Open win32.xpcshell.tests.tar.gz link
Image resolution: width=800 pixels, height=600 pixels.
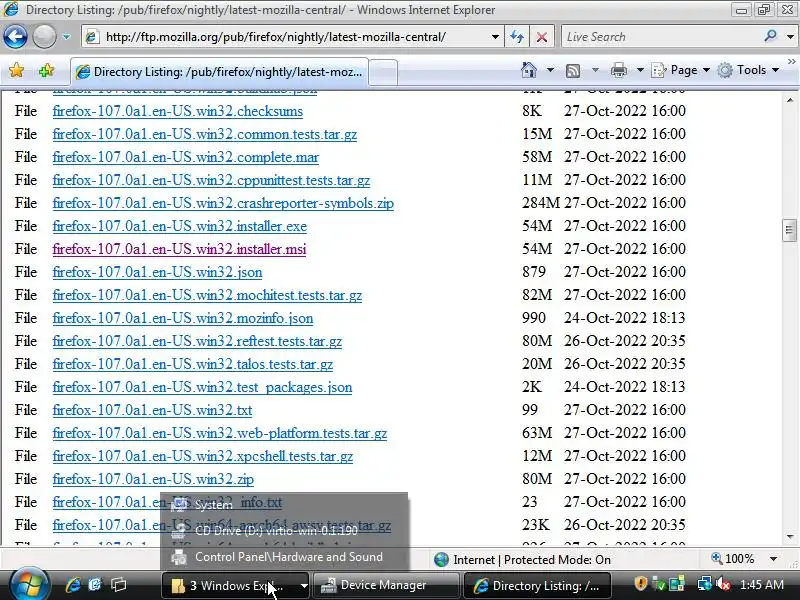[x=203, y=456]
